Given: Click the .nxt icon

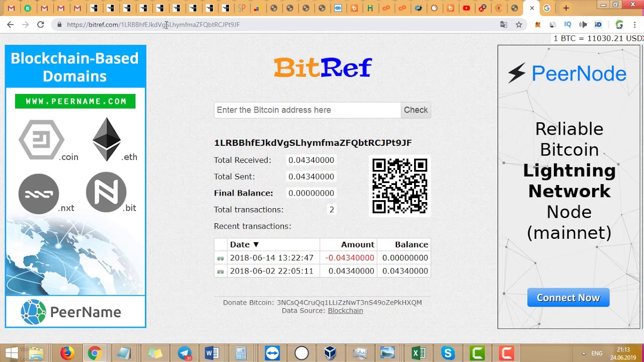Looking at the screenshot, I should click(x=39, y=194).
